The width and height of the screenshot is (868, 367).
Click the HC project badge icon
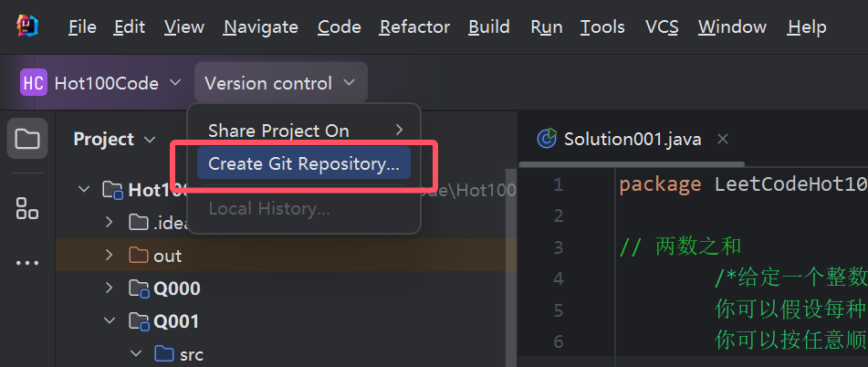(33, 83)
